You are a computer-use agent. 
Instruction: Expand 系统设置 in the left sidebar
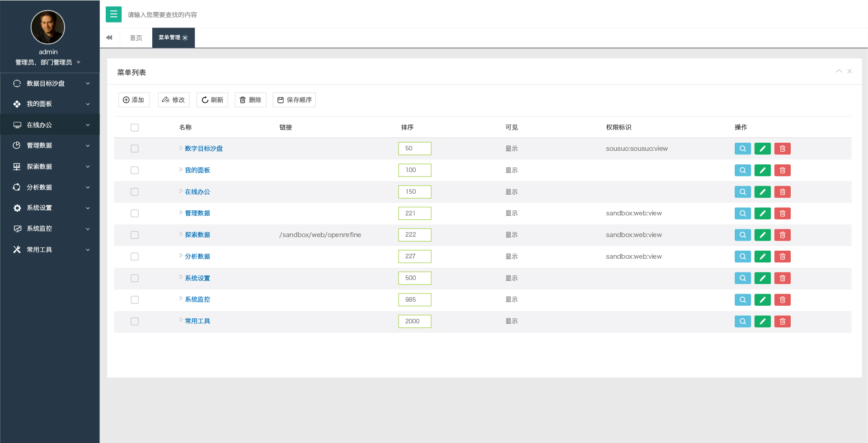coord(50,208)
